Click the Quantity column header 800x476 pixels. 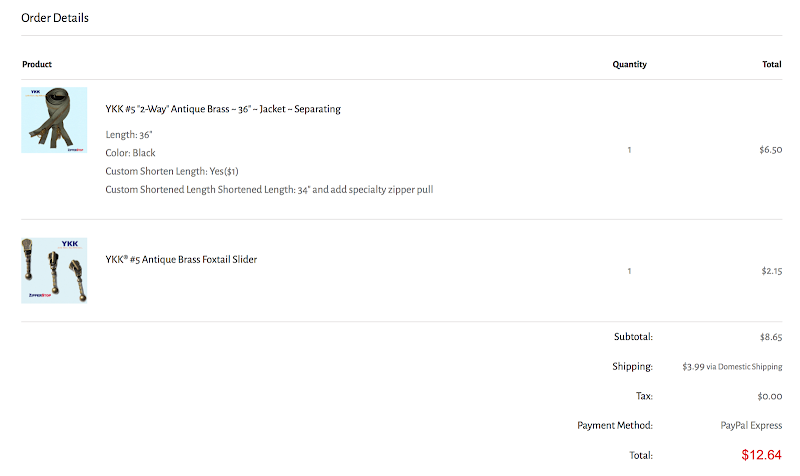629,64
